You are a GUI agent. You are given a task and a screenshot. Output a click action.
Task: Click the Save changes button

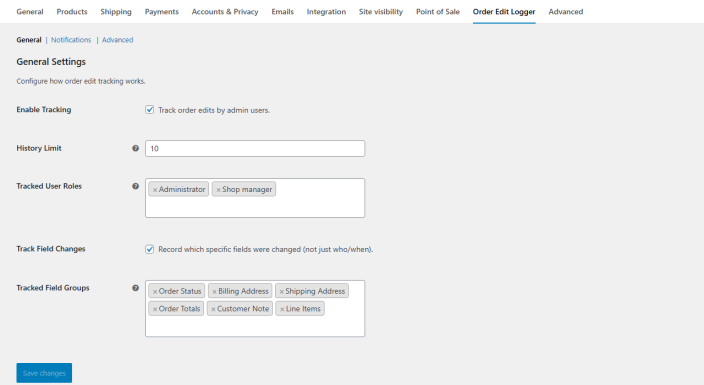pyautogui.click(x=44, y=373)
